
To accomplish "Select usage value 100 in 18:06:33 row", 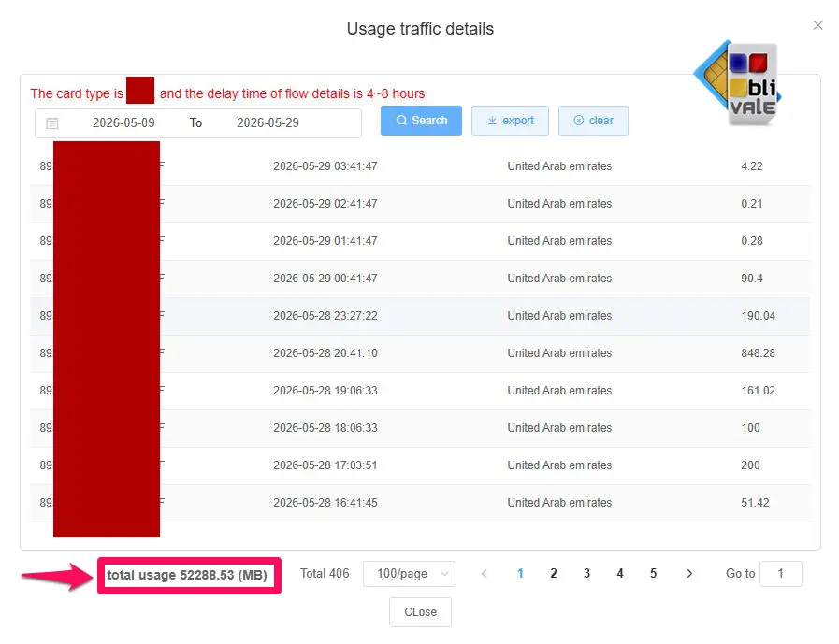I will [750, 428].
